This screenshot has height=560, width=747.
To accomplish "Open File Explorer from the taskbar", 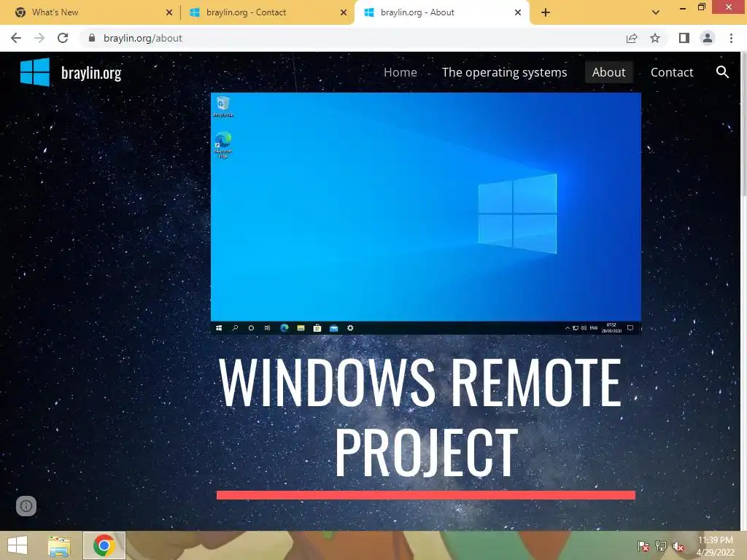I will [59, 545].
